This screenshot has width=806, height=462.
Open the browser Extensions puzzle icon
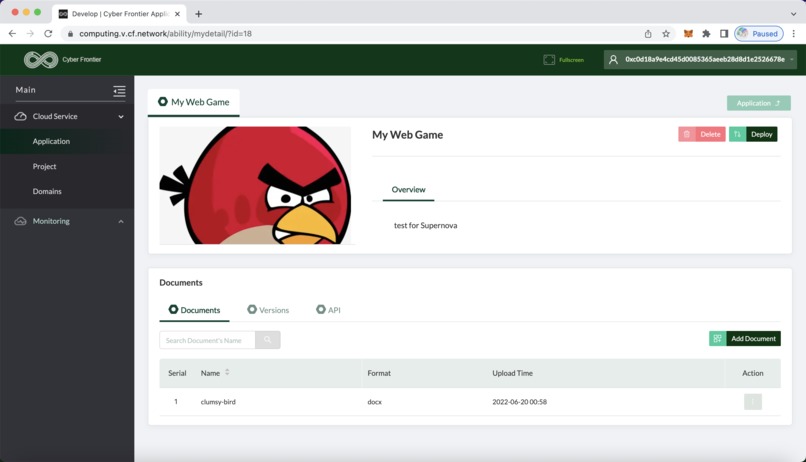[x=706, y=33]
